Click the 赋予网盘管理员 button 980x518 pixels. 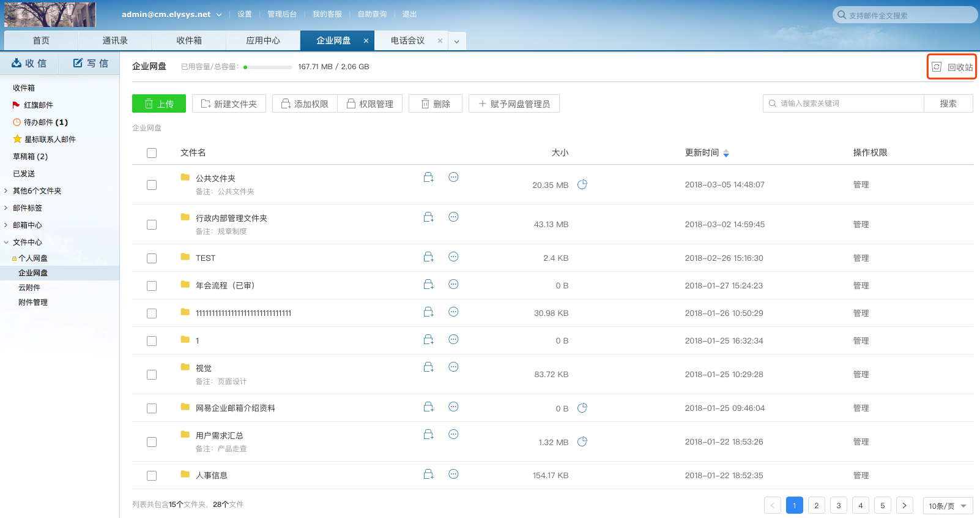pos(514,104)
